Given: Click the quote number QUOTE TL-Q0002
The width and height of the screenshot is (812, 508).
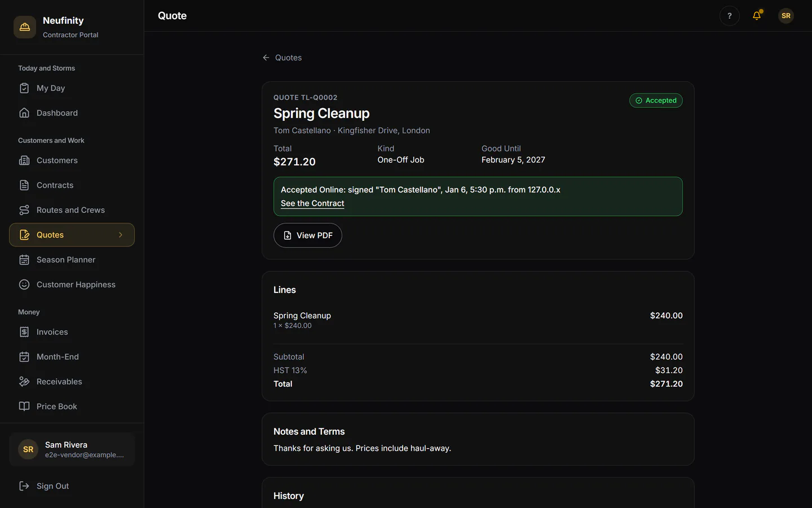Looking at the screenshot, I should [x=306, y=98].
